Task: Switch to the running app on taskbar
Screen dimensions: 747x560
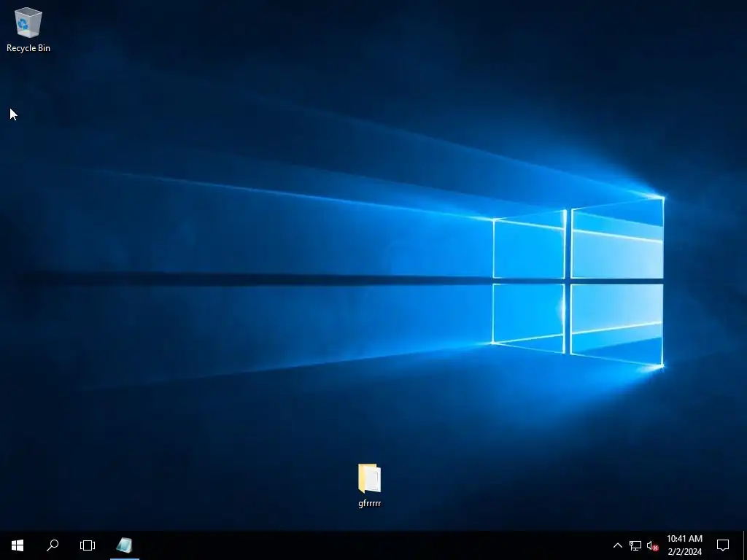Action: click(124, 545)
